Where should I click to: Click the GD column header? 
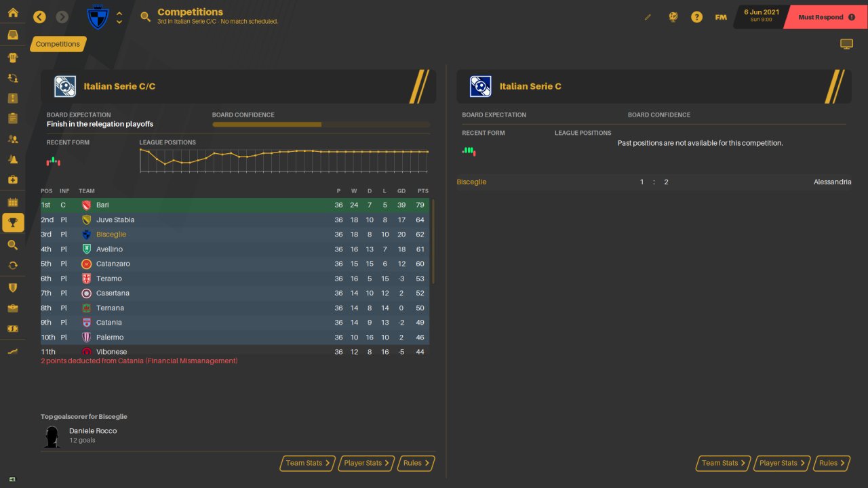(x=401, y=191)
